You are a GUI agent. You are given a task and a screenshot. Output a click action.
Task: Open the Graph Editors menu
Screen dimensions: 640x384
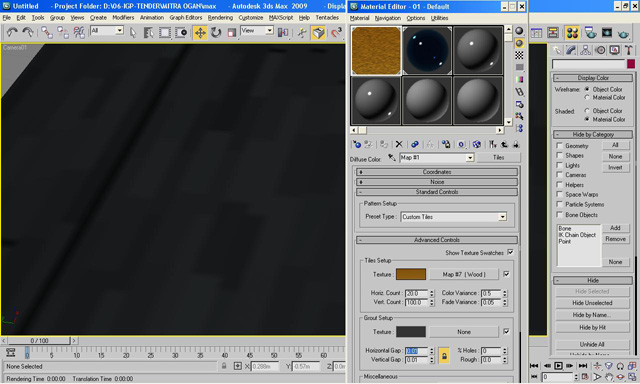pyautogui.click(x=186, y=18)
